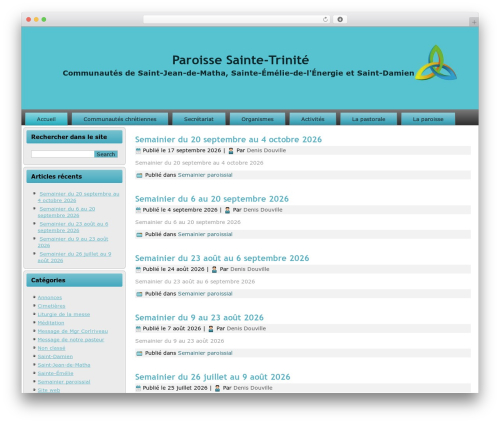Click Semainier paroissial link under 9 au 23 août post
This screenshot has height=423, width=500.
(205, 353)
